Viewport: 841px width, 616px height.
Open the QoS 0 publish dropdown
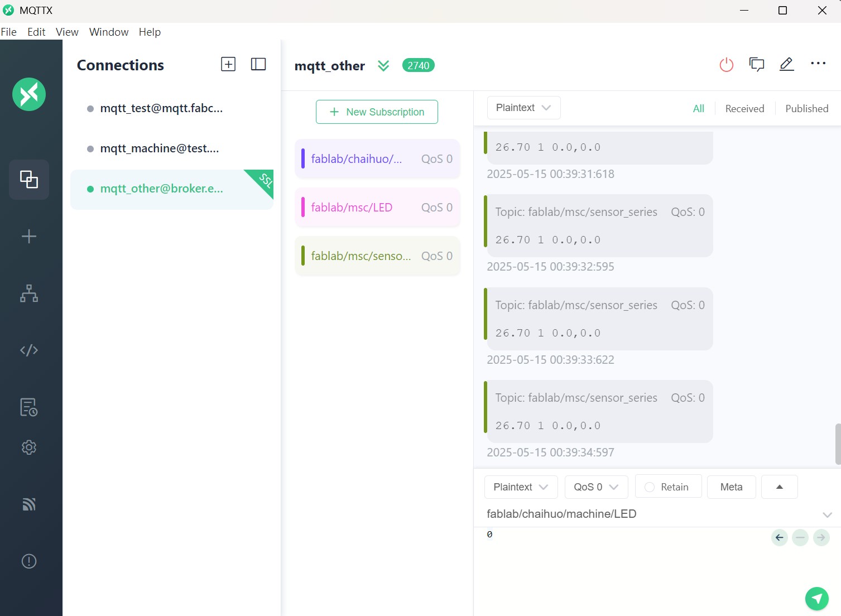pos(596,487)
